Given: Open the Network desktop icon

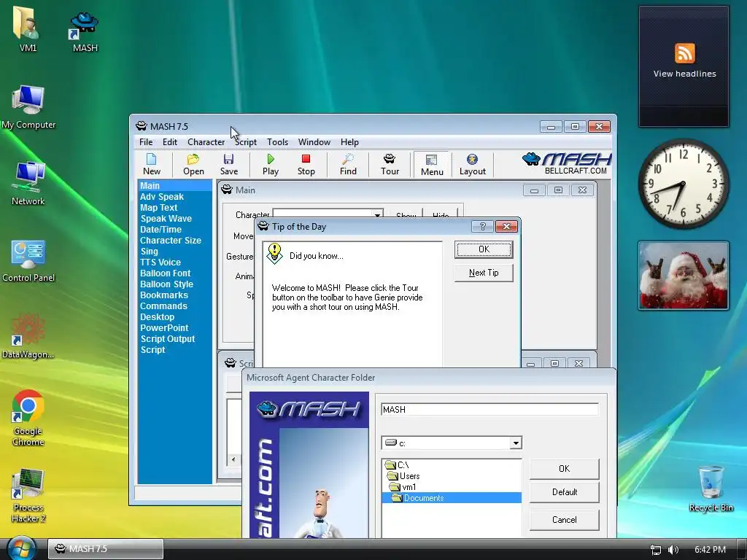Looking at the screenshot, I should coord(28,184).
